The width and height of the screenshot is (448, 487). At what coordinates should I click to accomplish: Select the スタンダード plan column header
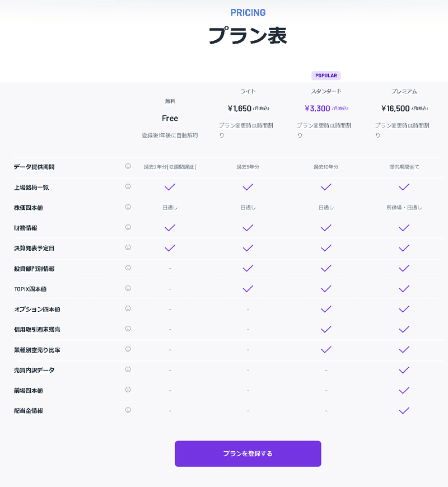coord(326,91)
